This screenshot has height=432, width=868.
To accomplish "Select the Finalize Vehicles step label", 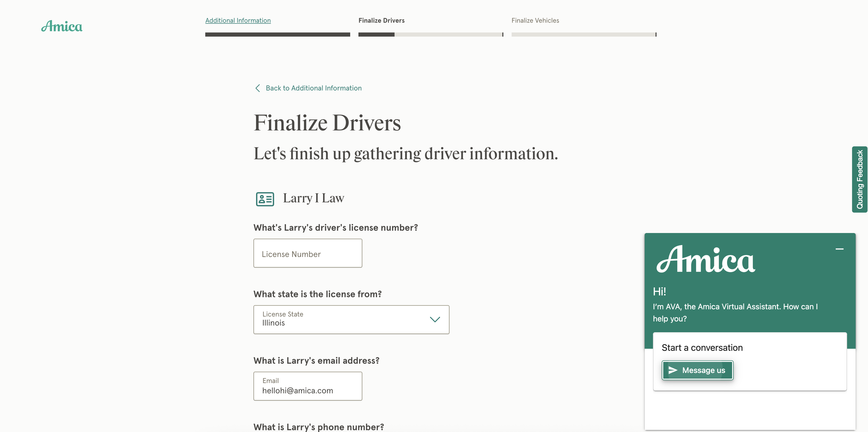I will (535, 21).
